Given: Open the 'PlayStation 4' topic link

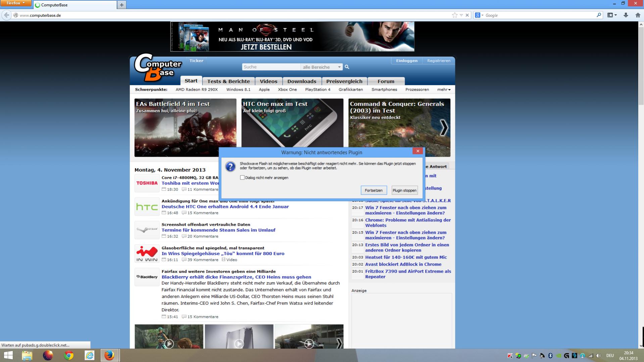Looking at the screenshot, I should coord(318,90).
